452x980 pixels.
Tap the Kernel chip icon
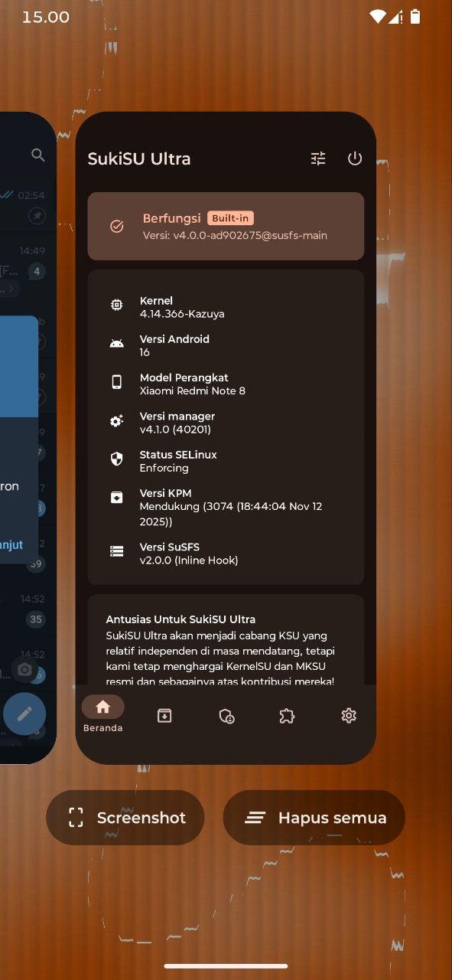click(116, 305)
